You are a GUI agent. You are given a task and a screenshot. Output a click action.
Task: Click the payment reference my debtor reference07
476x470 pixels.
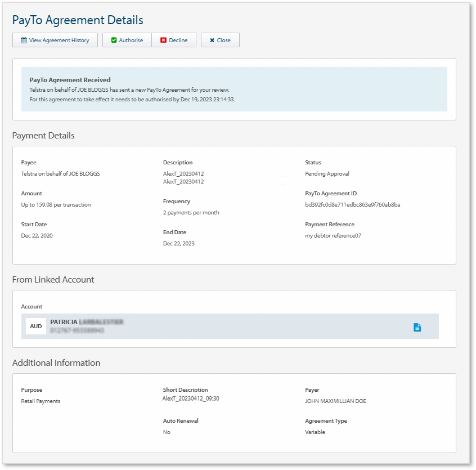coord(334,235)
